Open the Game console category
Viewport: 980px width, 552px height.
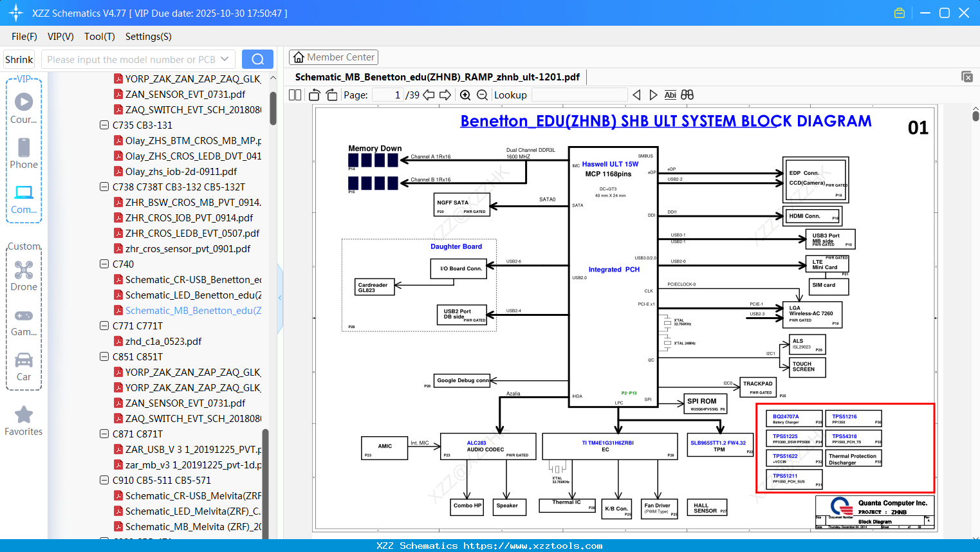tap(24, 322)
